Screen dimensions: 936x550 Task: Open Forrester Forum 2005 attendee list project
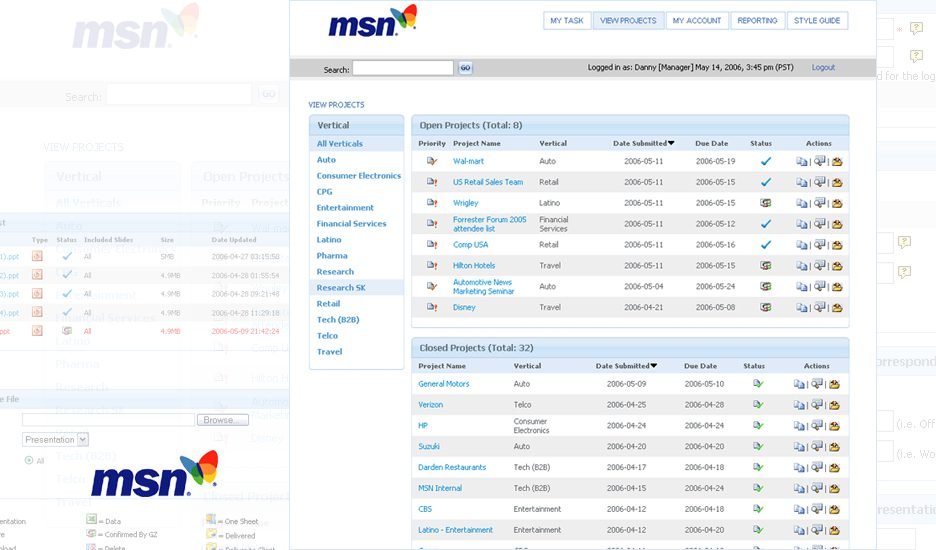pos(489,224)
